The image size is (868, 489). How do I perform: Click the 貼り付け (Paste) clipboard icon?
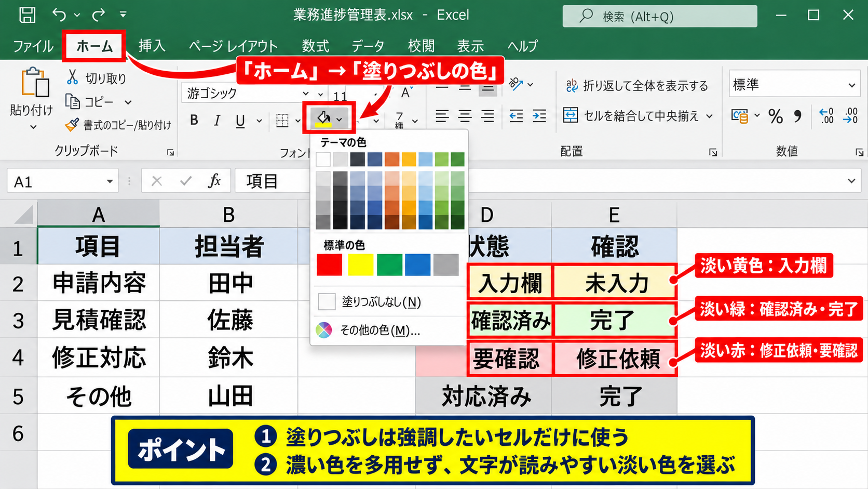point(35,83)
